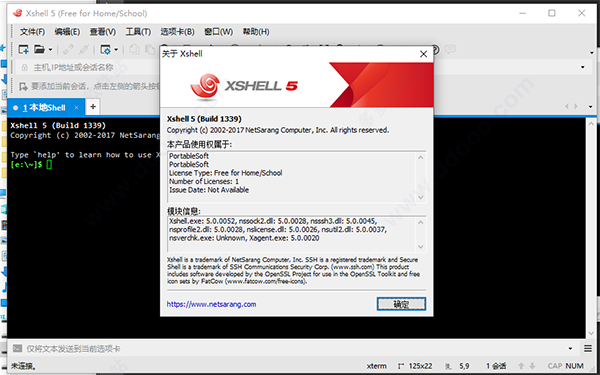Open the 窗口(W) menu
600x375 pixels.
click(x=218, y=32)
